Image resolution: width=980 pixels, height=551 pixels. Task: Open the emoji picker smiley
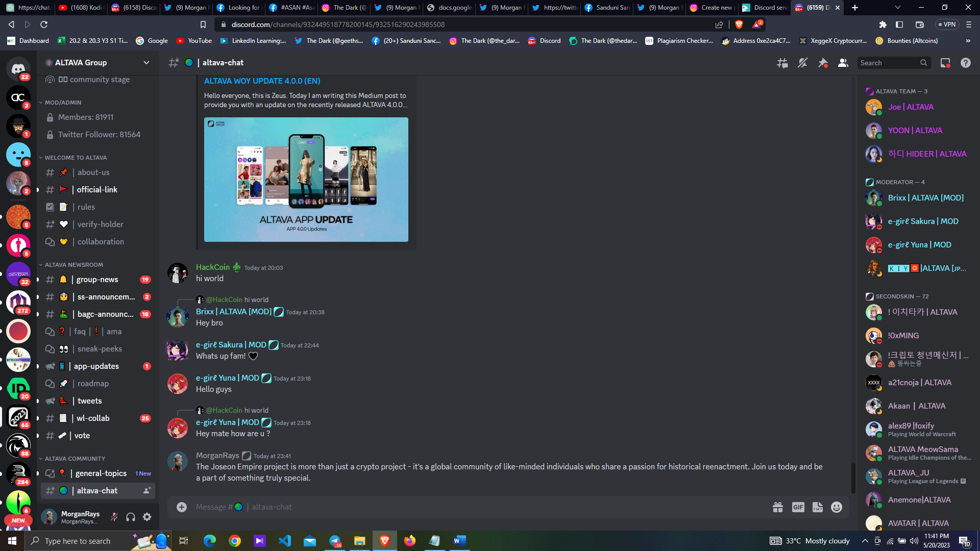(x=837, y=507)
